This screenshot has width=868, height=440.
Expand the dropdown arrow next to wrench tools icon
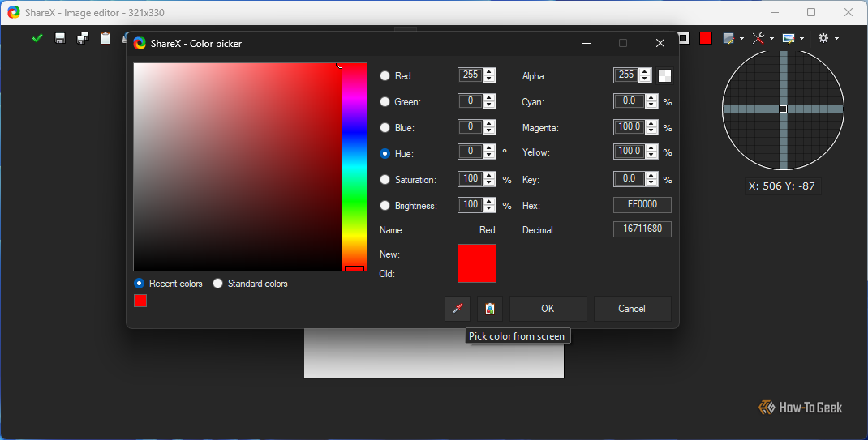771,39
